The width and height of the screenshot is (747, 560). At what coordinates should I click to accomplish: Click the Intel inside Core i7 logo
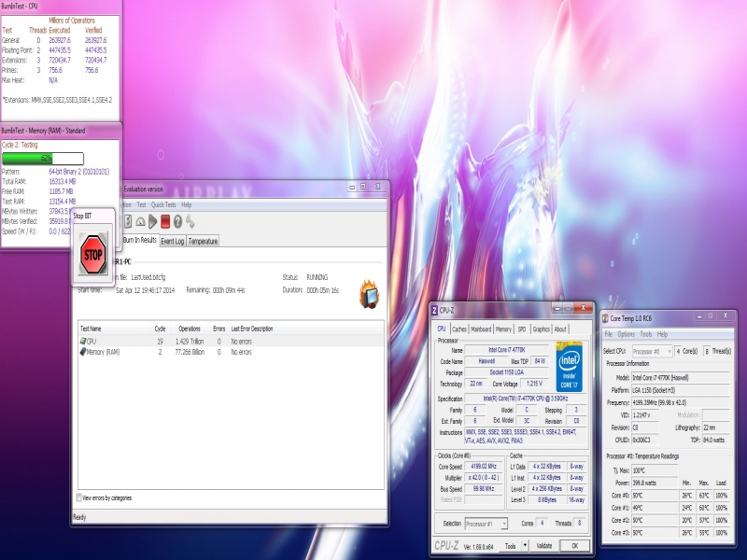click(x=570, y=367)
